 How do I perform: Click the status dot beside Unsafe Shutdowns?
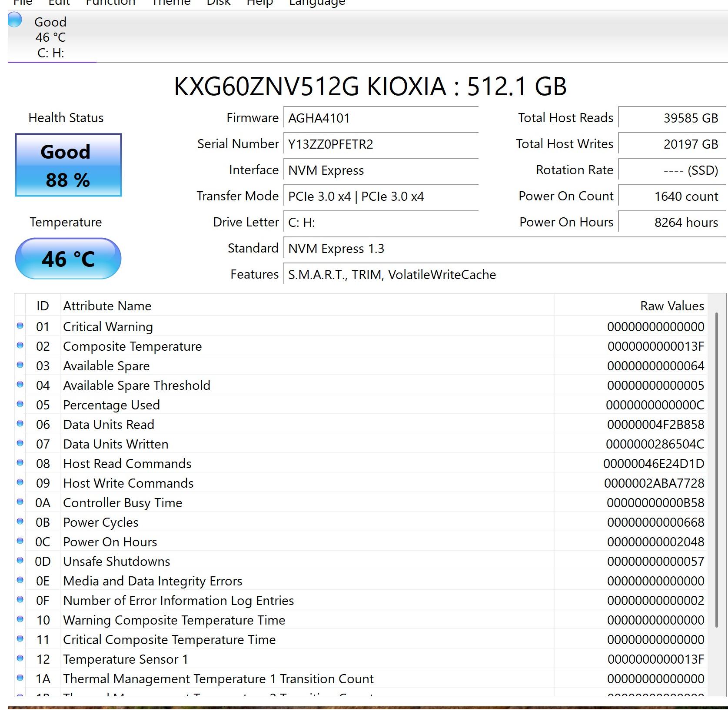pos(20,561)
